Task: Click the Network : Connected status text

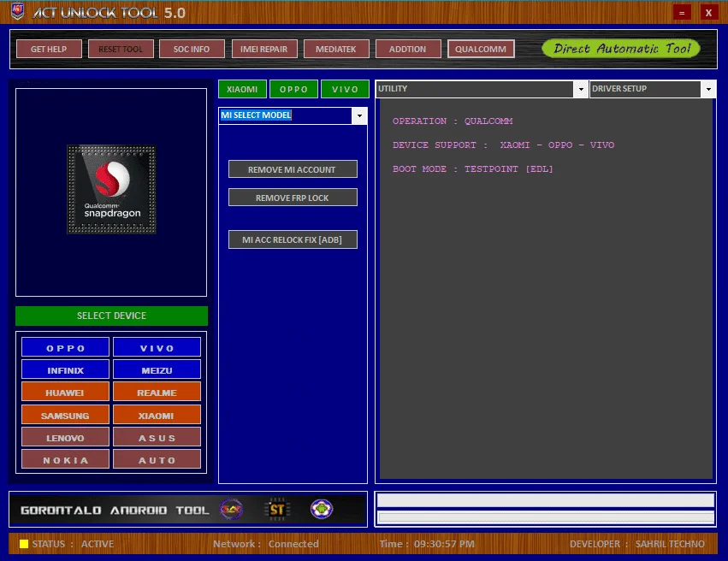Action: coord(266,544)
